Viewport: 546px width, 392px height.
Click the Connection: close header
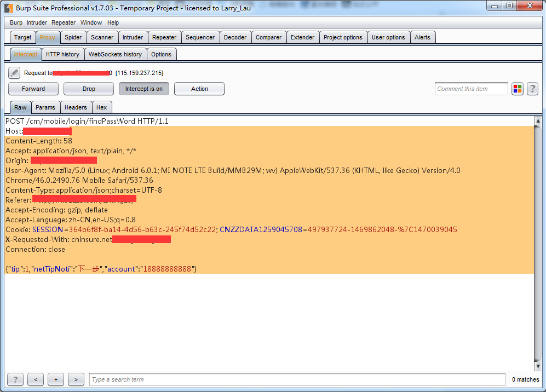pos(35,249)
